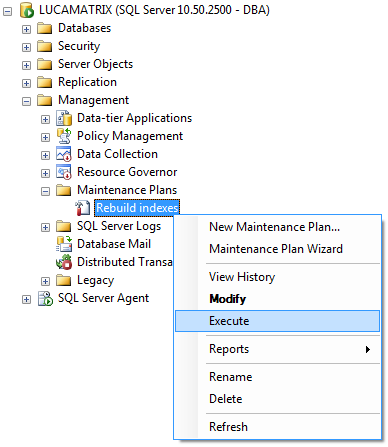Viewport: 388px width, 447px height.
Task: Click the Maintenance Plans folder icon
Action: point(63,190)
